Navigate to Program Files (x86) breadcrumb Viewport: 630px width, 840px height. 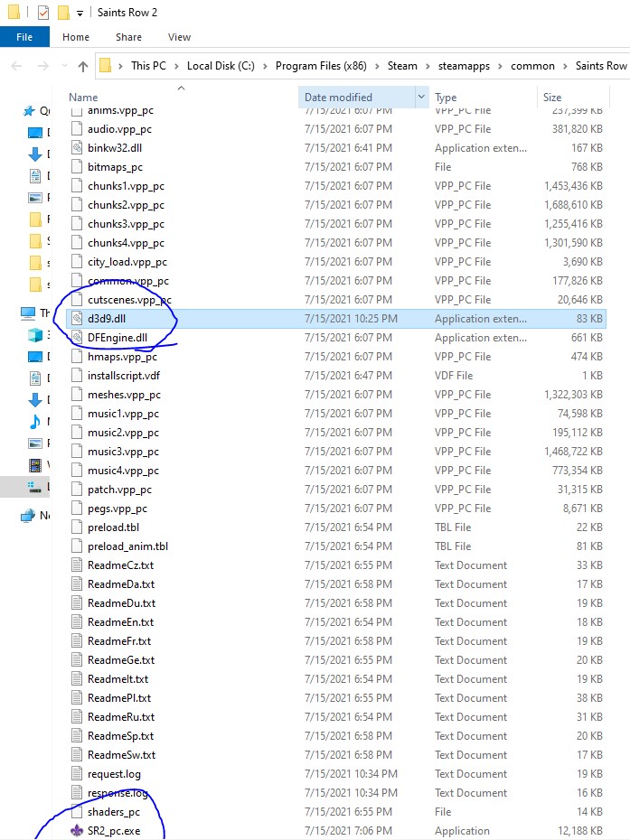click(321, 66)
